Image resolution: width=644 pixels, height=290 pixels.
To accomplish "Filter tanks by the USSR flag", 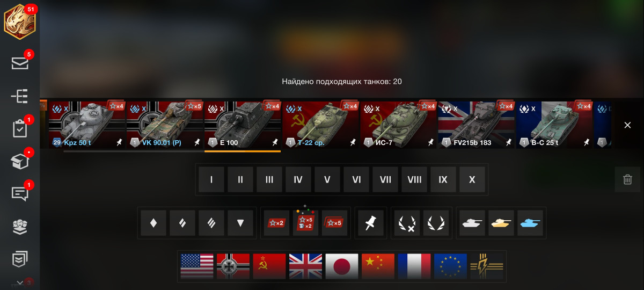I will 269,266.
